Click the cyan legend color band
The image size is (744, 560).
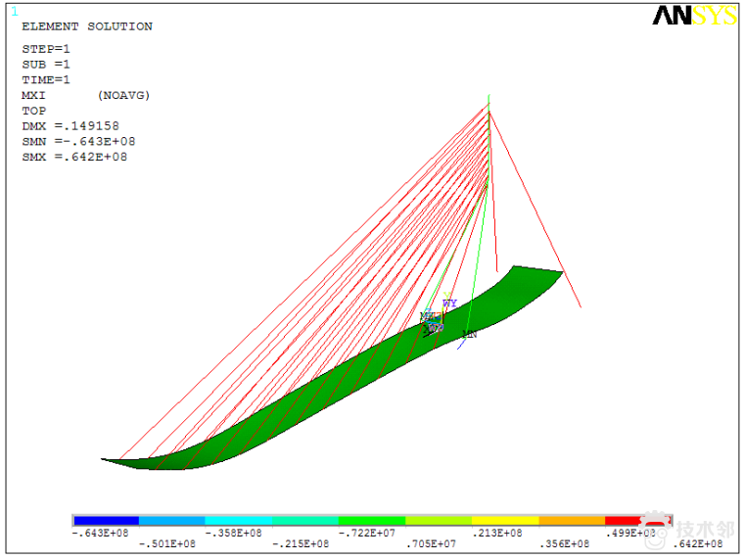tap(239, 520)
